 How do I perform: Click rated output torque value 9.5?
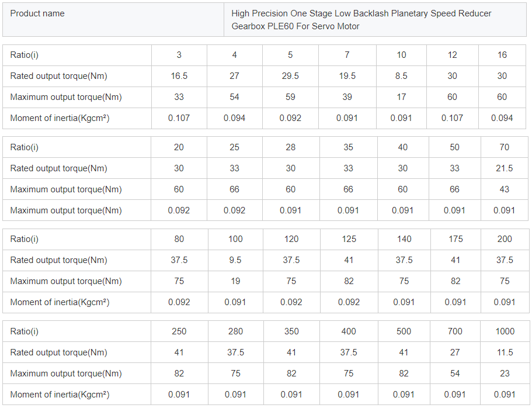pyautogui.click(x=235, y=260)
